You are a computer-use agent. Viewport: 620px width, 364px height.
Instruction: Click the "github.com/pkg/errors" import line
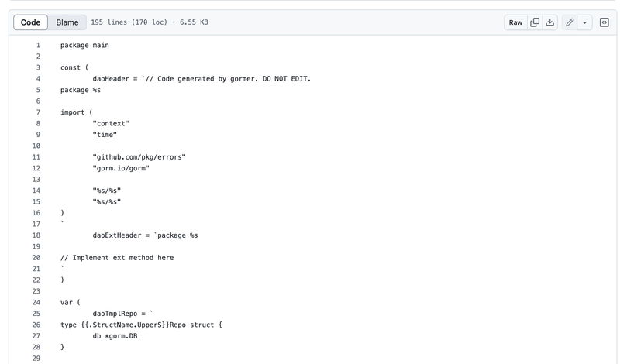[139, 157]
